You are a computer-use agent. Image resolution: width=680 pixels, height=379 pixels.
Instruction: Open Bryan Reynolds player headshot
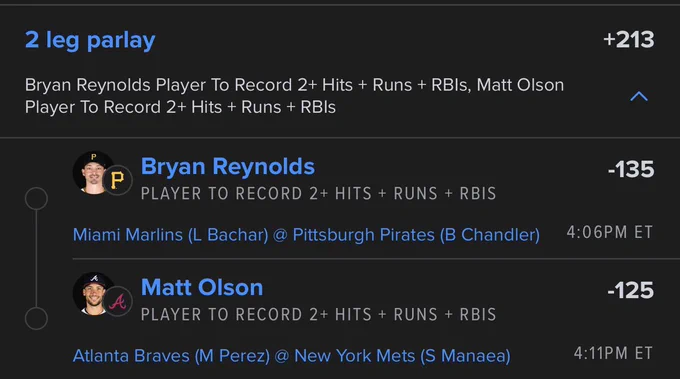coord(92,172)
